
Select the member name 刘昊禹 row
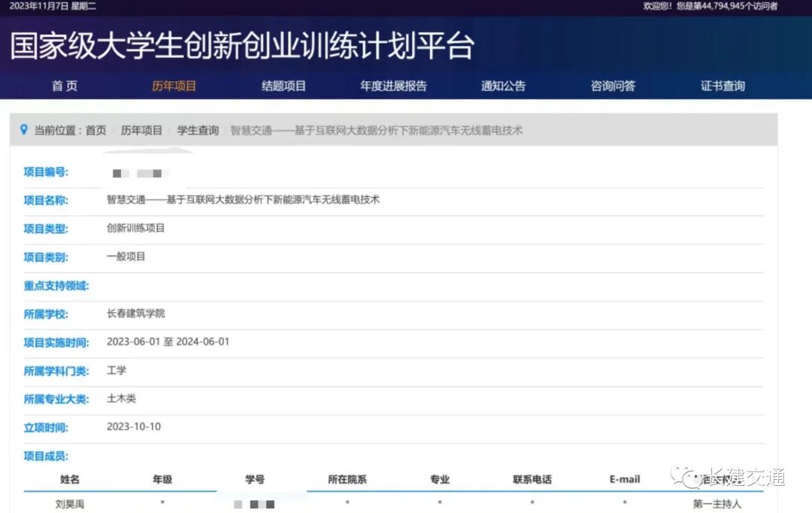[70, 504]
